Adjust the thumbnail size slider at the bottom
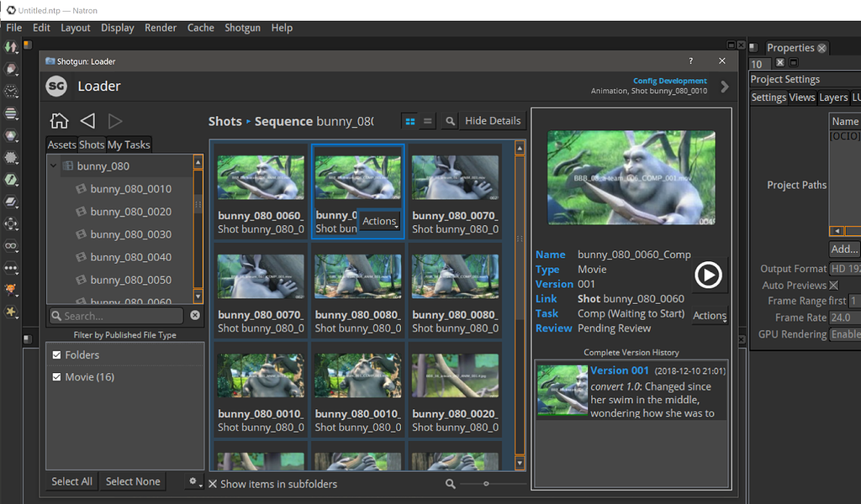The width and height of the screenshot is (861, 504). pyautogui.click(x=486, y=484)
